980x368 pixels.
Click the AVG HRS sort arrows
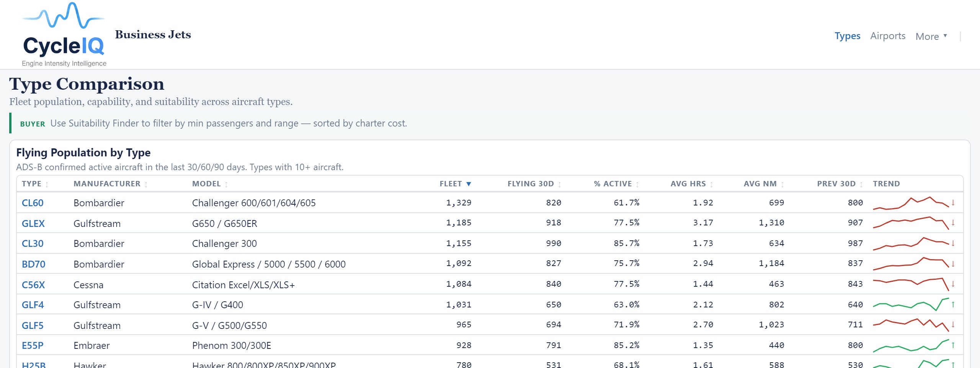(712, 184)
